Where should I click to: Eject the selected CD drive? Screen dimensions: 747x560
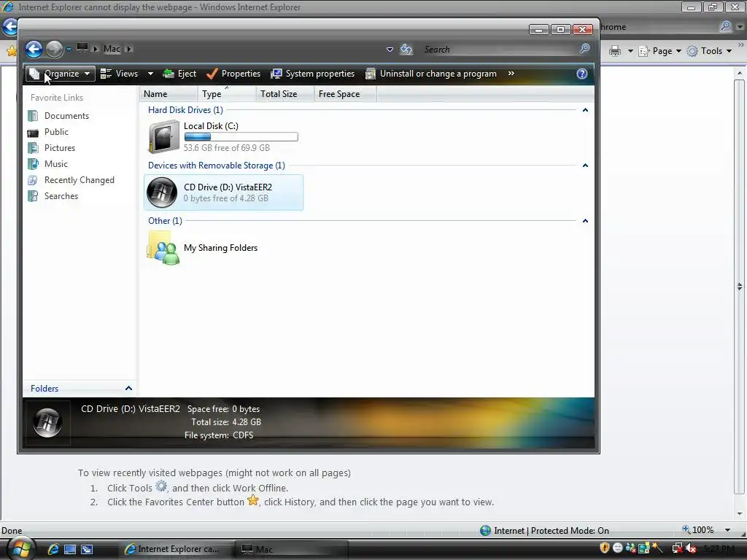tap(179, 74)
